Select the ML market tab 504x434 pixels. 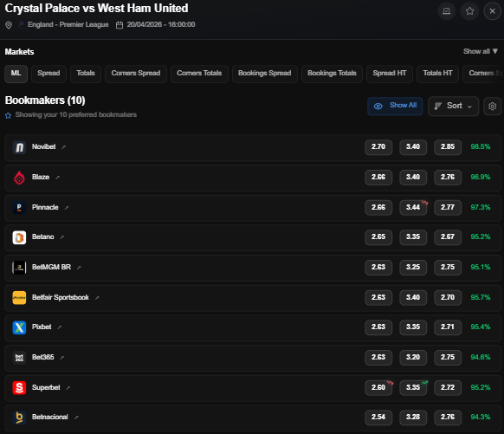coord(16,74)
